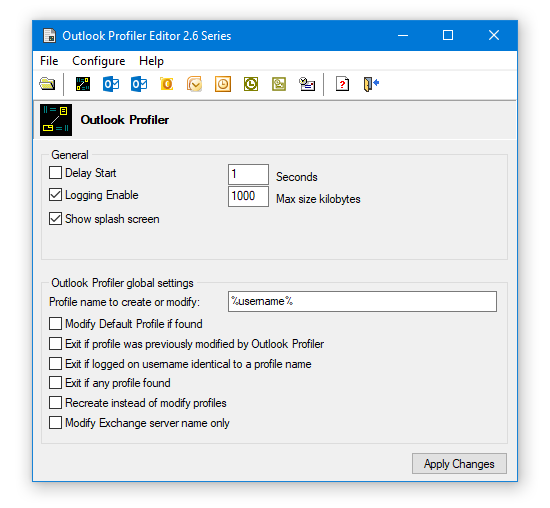This screenshot has width=550, height=508.
Task: Uncheck Logging Enable checkbox
Action: 55,195
